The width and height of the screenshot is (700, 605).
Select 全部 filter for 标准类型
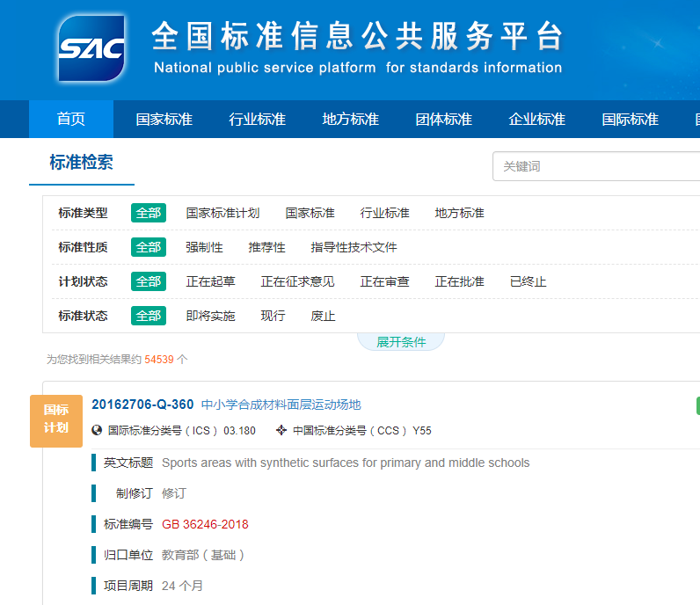point(149,213)
